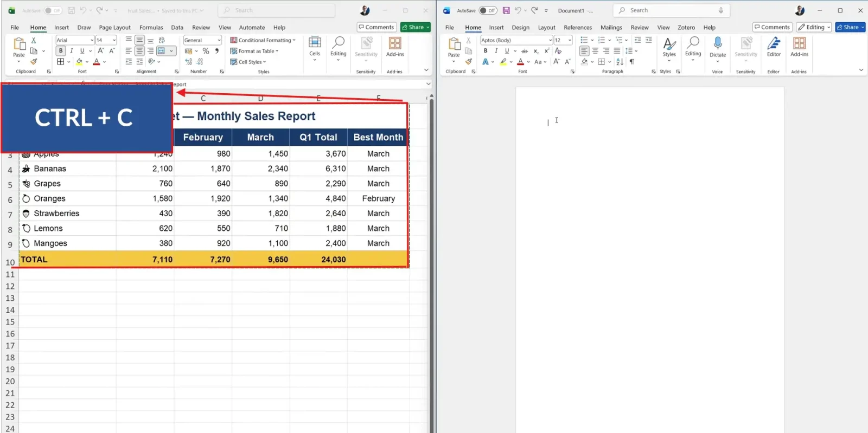Toggle Show paragraph marks in Word

coord(631,62)
